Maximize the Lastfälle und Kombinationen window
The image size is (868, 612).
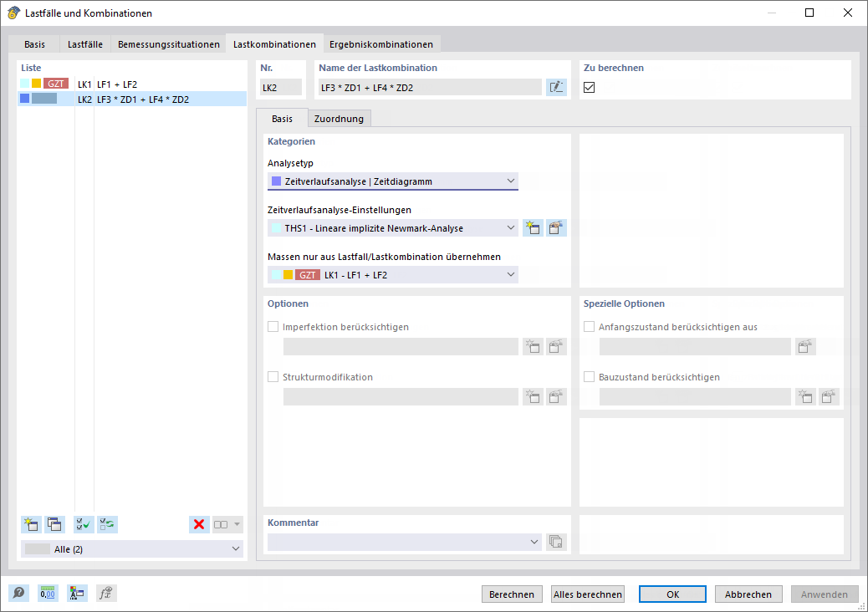[809, 13]
